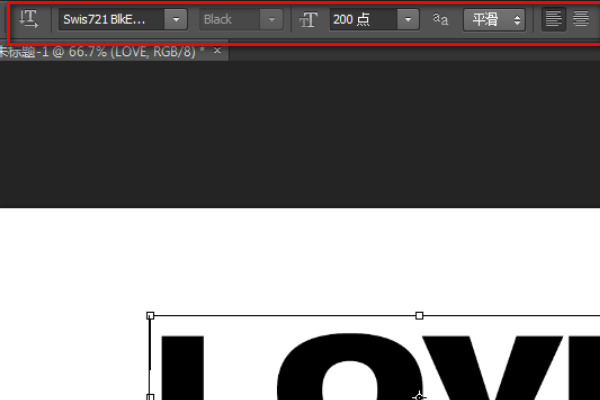Image resolution: width=600 pixels, height=400 pixels.
Task: Select the 200 点 font size field
Action: pos(363,19)
